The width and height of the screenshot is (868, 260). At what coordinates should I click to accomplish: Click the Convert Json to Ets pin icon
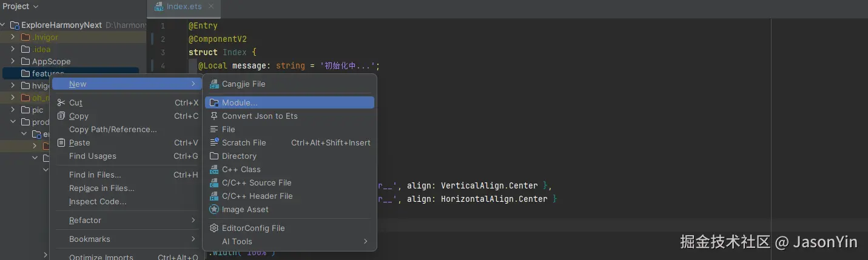click(x=214, y=116)
